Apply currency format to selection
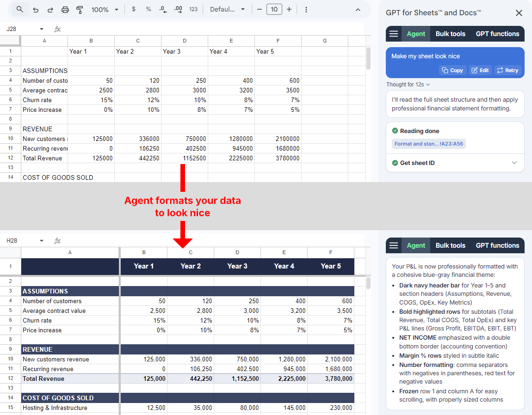The image size is (532, 415). [x=134, y=9]
